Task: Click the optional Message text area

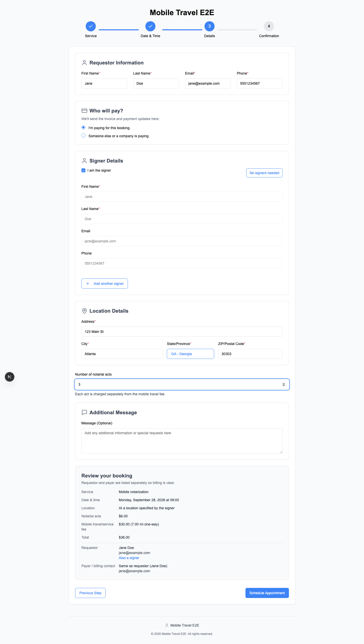Action: (x=182, y=441)
